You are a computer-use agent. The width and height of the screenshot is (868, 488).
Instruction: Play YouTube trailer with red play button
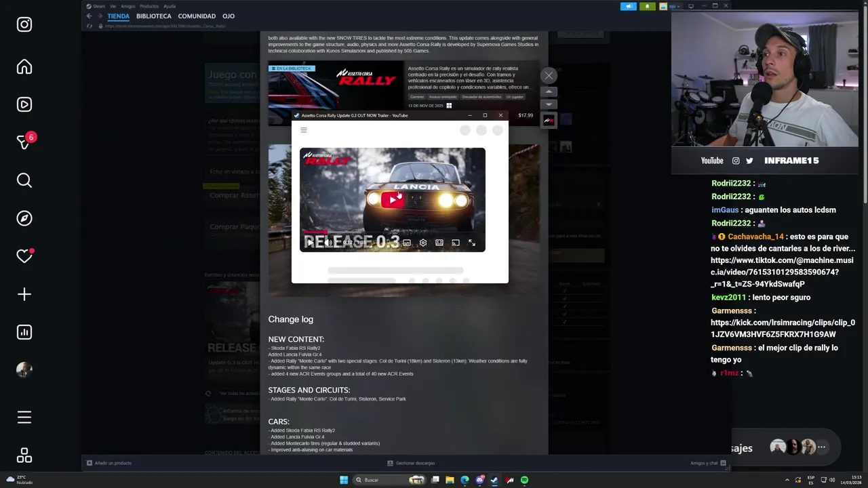pyautogui.click(x=393, y=199)
